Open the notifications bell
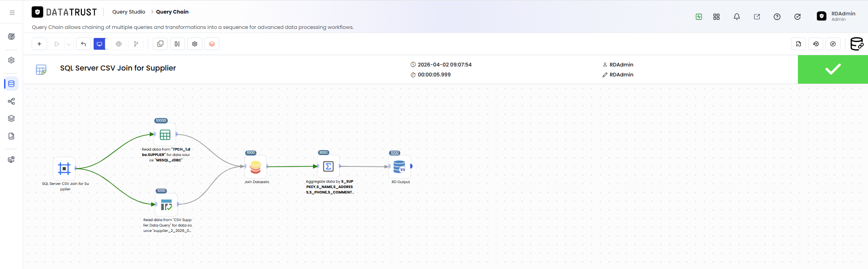Screen dimensions: 868x269 (x=737, y=17)
